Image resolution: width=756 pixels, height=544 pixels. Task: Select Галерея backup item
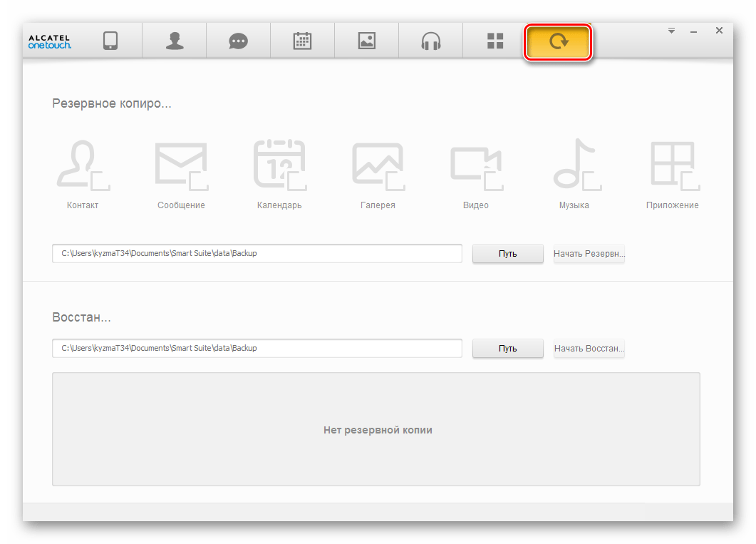(x=378, y=175)
